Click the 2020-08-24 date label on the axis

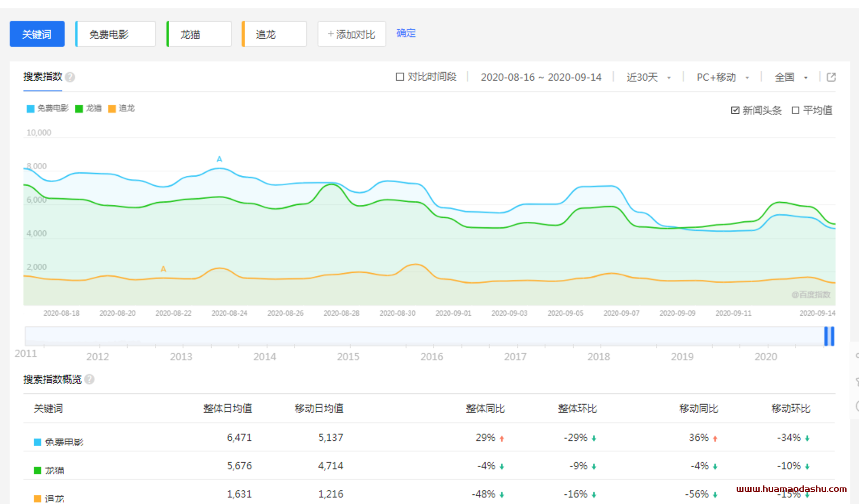click(x=229, y=313)
